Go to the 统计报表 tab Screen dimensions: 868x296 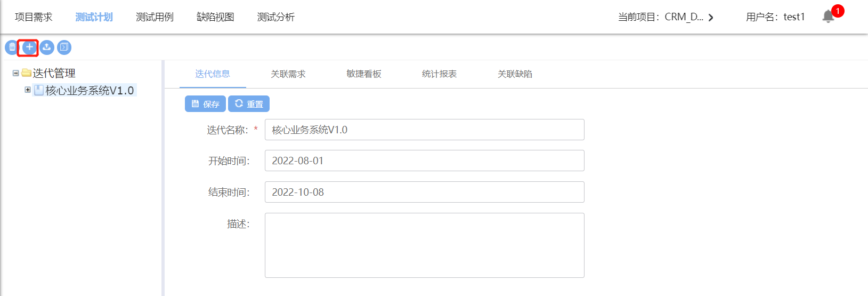click(x=439, y=74)
